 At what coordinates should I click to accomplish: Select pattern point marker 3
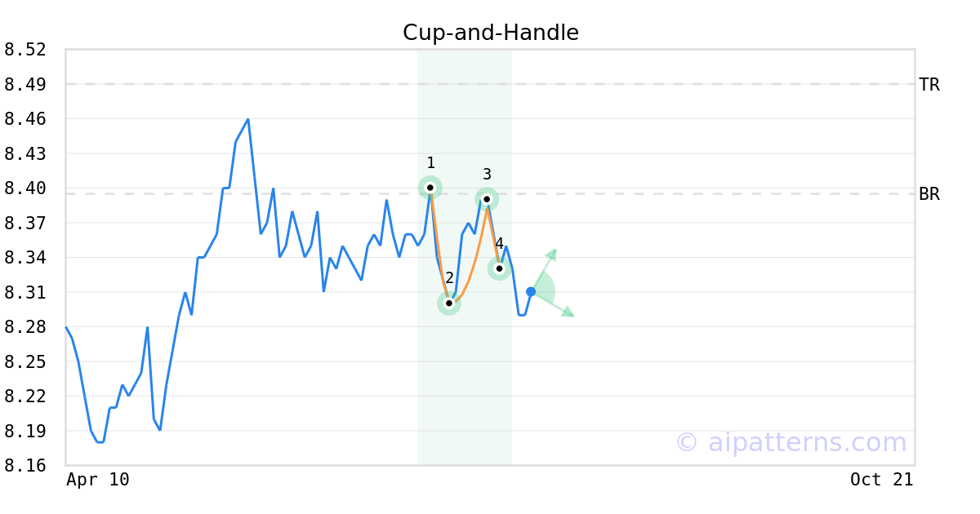tap(487, 199)
